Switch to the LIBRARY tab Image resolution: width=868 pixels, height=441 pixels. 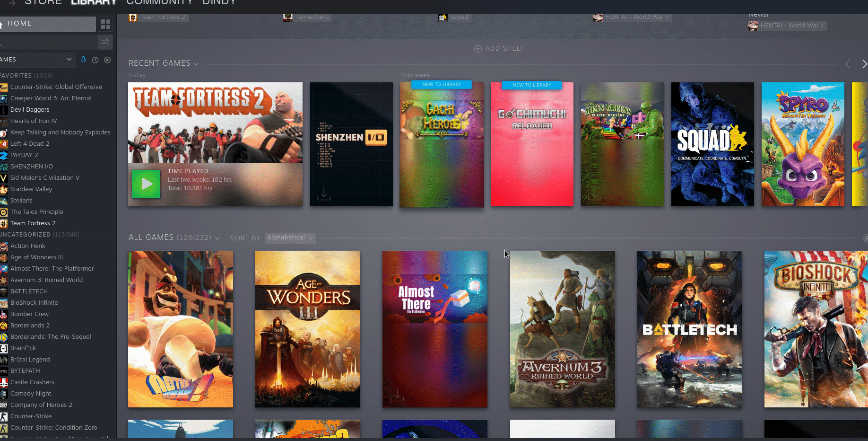click(x=94, y=2)
